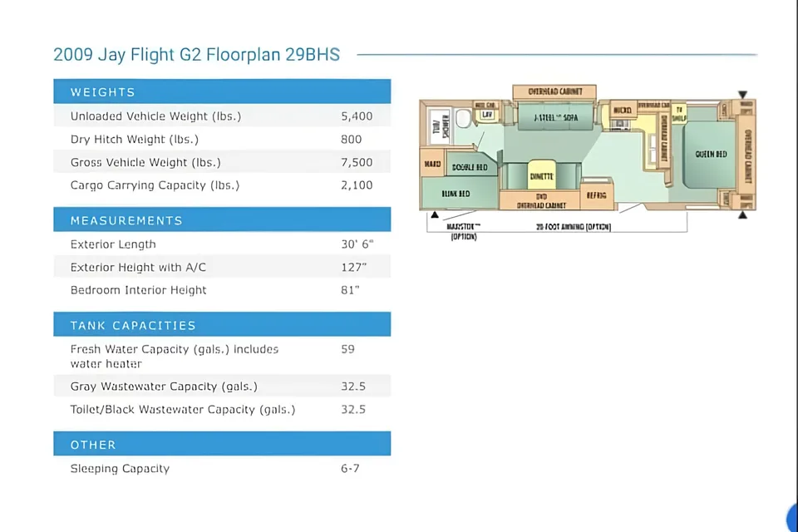Select the 81" bedroom height value
798x532 pixels.
[350, 290]
